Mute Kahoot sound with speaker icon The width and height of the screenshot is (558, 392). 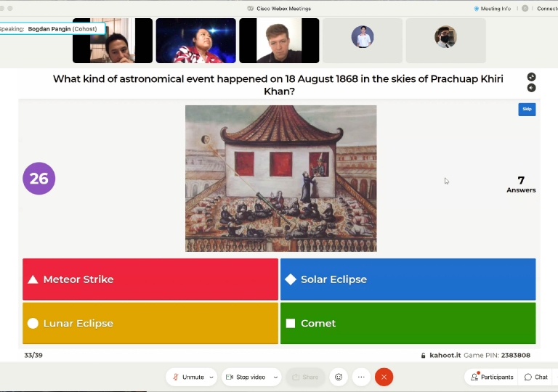tap(531, 88)
